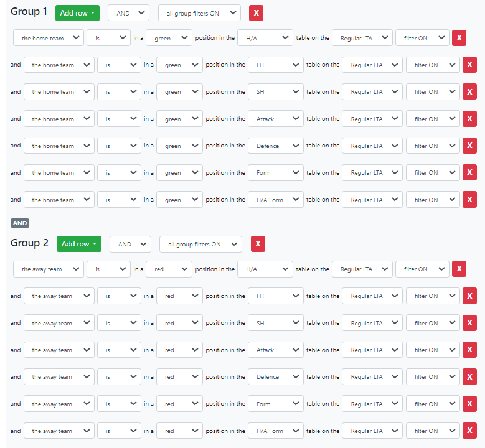Open Form table dropdown in Group 2

click(x=276, y=404)
